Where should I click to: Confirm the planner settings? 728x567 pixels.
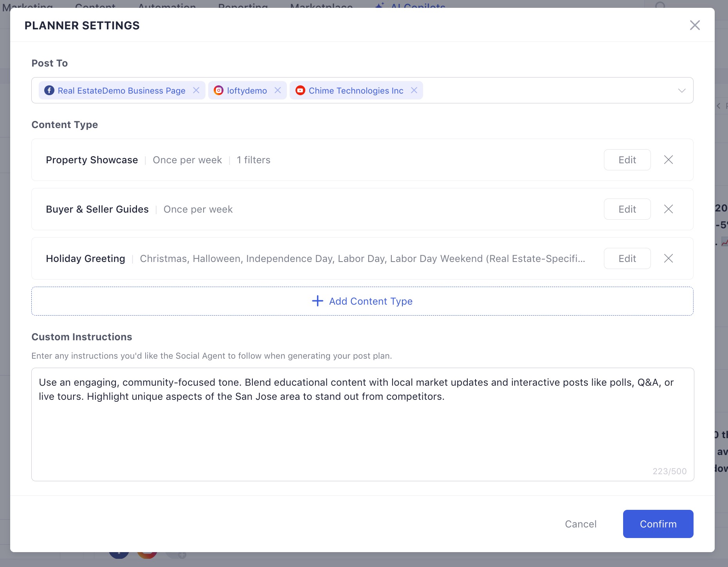pos(658,524)
